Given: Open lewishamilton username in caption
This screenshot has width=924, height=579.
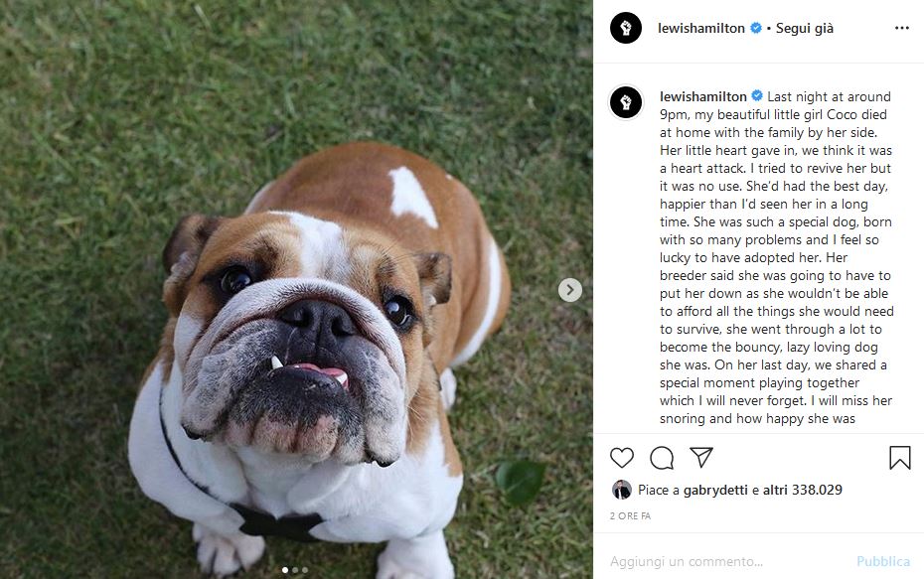Looking at the screenshot, I should 703,96.
